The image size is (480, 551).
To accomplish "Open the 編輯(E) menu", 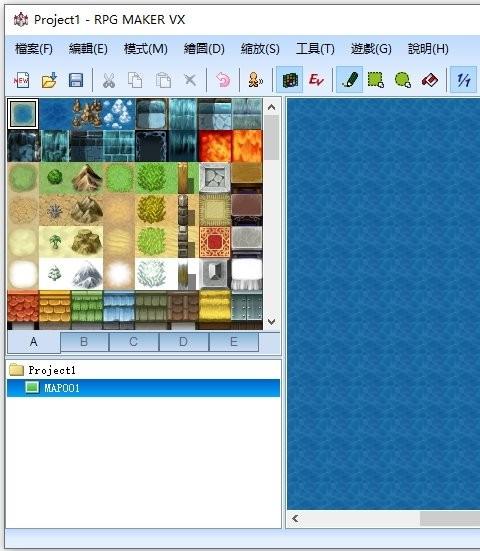I will pyautogui.click(x=88, y=48).
